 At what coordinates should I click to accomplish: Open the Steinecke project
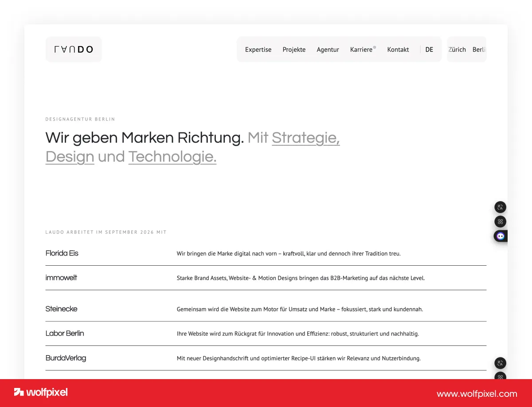coord(61,309)
